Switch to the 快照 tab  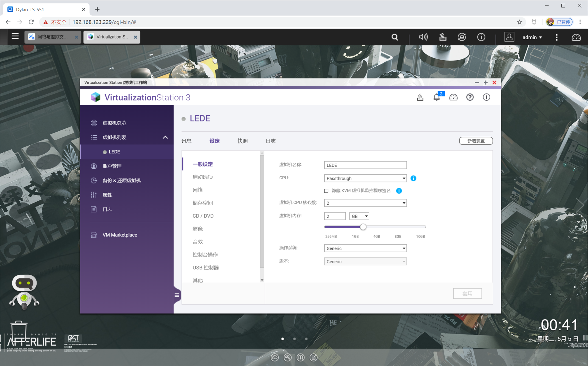pos(242,141)
